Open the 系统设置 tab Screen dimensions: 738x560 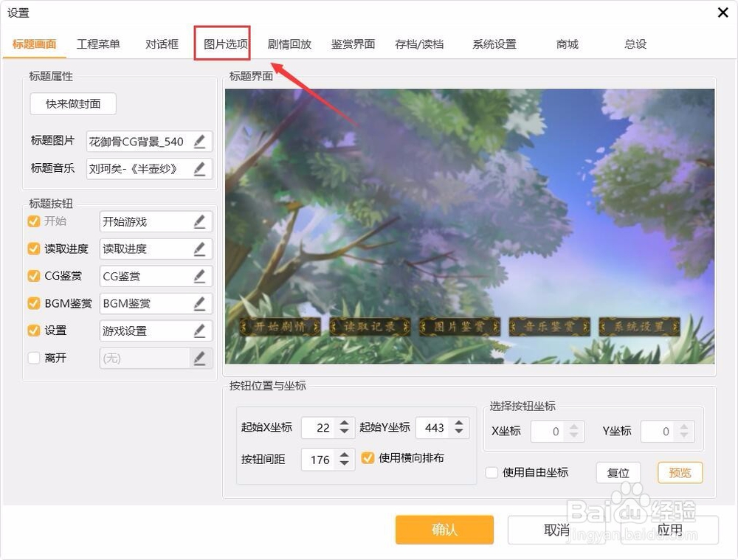pyautogui.click(x=494, y=44)
